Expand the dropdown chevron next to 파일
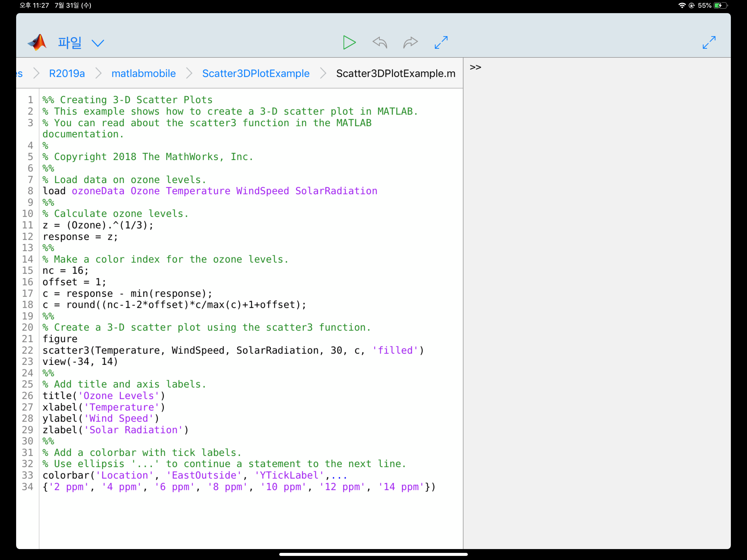This screenshot has height=560, width=747. point(98,43)
